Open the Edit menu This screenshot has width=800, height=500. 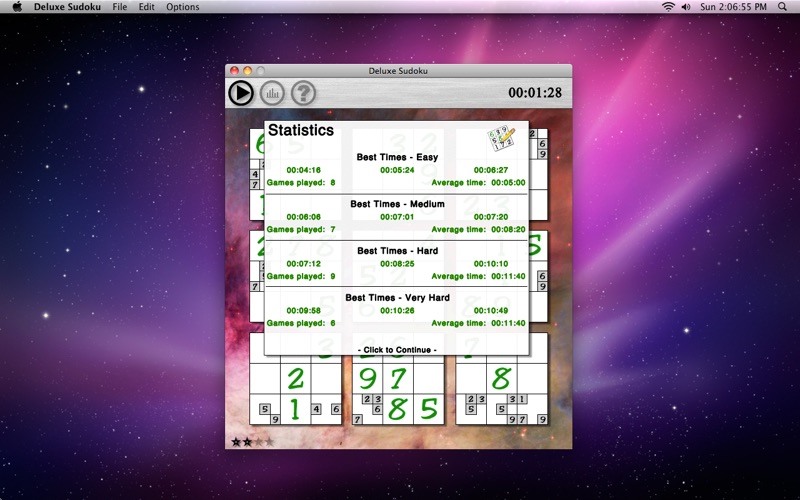pos(146,7)
